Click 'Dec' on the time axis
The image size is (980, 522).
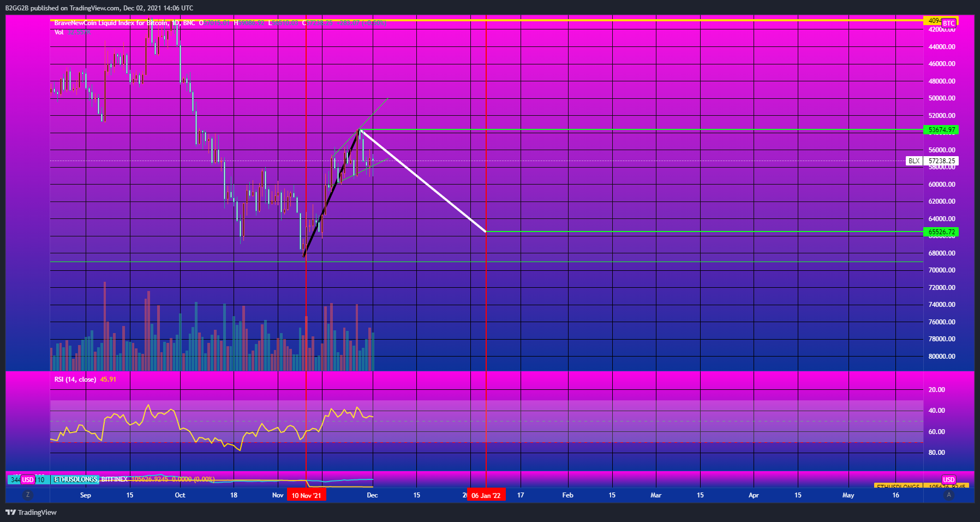point(372,495)
